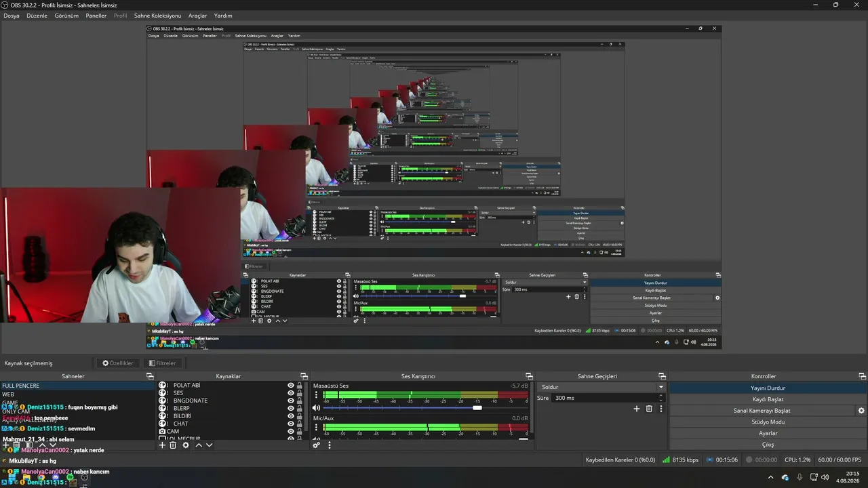Adjust the Süre duration spinner arrows
Viewport: 868px width, 488px height.
662,398
